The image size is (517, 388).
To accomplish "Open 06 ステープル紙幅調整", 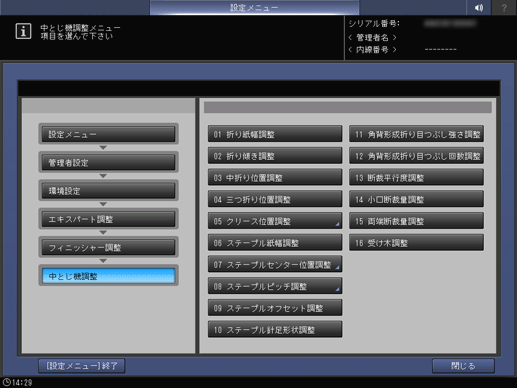I will coord(275,243).
